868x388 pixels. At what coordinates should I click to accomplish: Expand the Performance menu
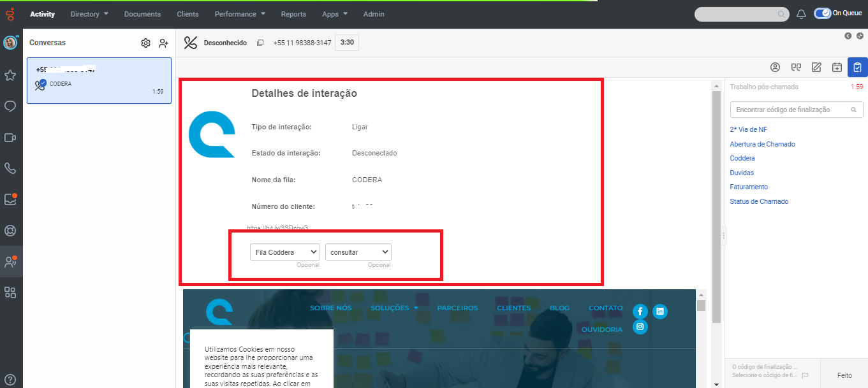(240, 14)
